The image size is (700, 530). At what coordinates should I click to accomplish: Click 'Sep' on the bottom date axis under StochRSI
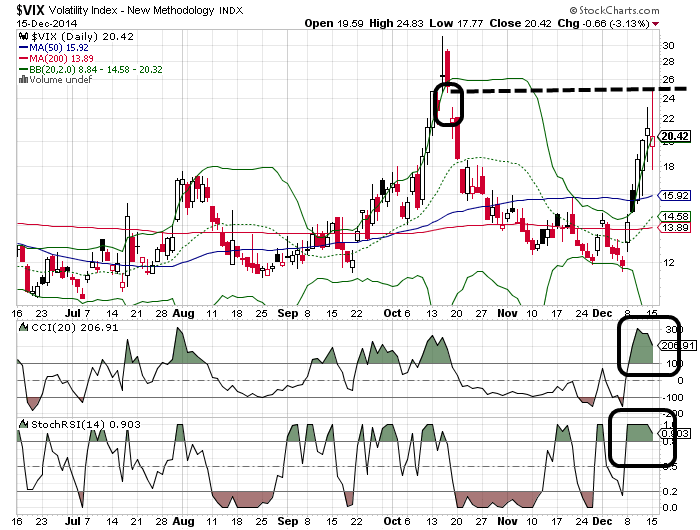(288, 522)
